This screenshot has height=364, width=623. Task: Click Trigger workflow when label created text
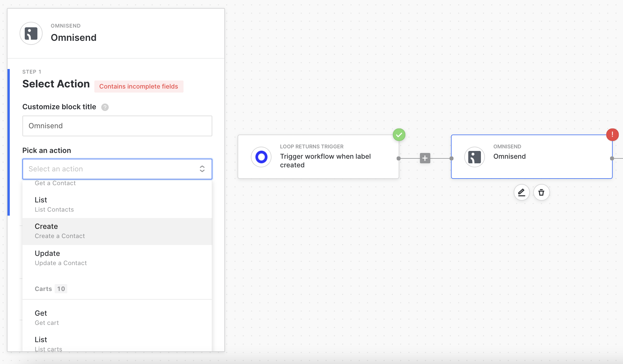(325, 161)
